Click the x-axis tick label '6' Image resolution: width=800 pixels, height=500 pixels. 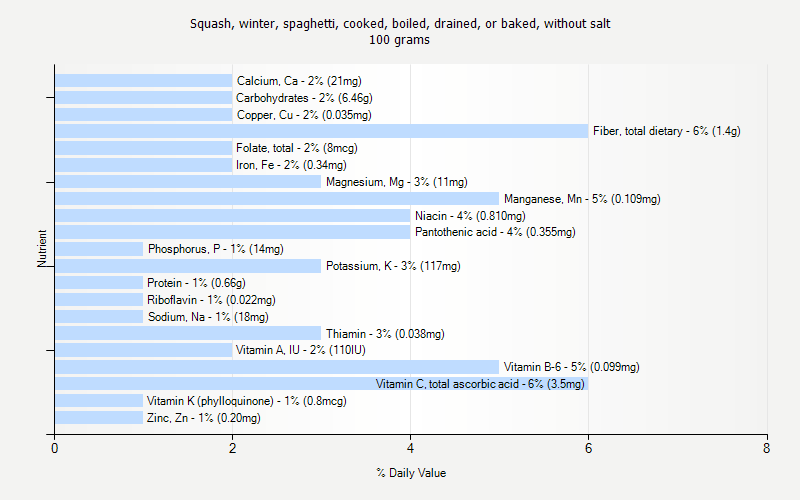(x=588, y=448)
